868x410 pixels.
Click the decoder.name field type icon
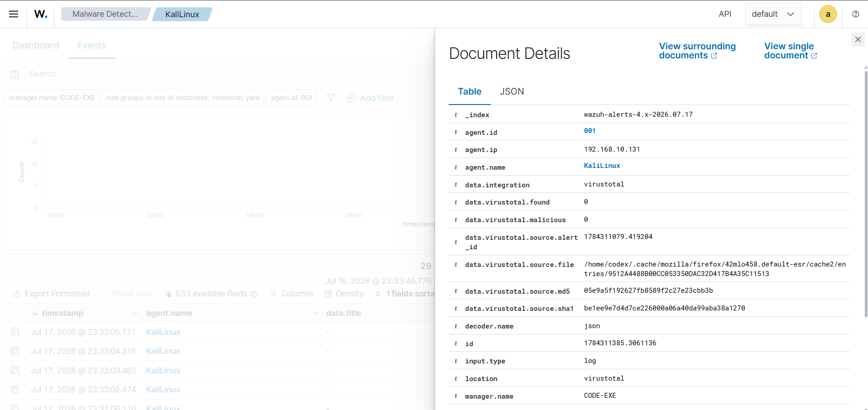456,326
